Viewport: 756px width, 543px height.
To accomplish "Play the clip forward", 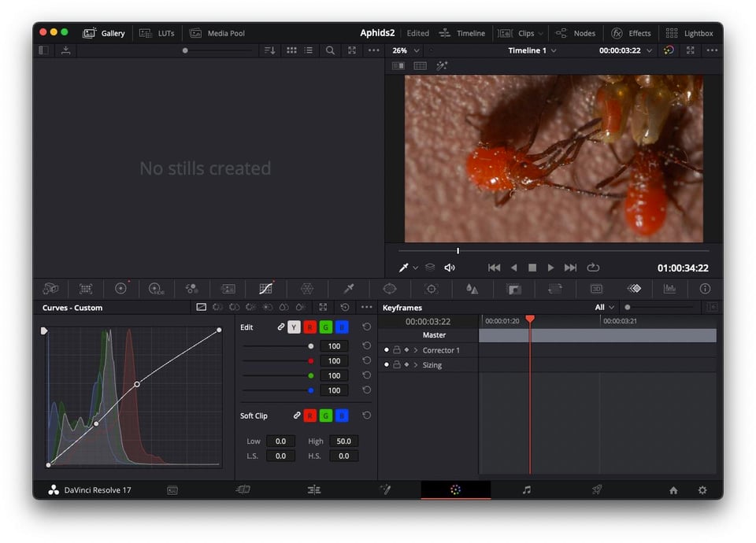I will pyautogui.click(x=550, y=268).
